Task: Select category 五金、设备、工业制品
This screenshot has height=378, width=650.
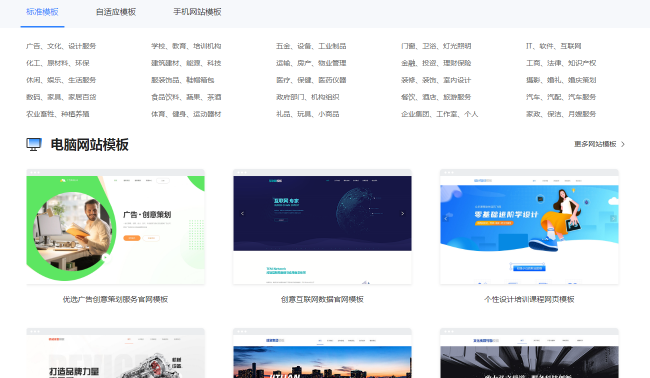Action: pos(311,46)
